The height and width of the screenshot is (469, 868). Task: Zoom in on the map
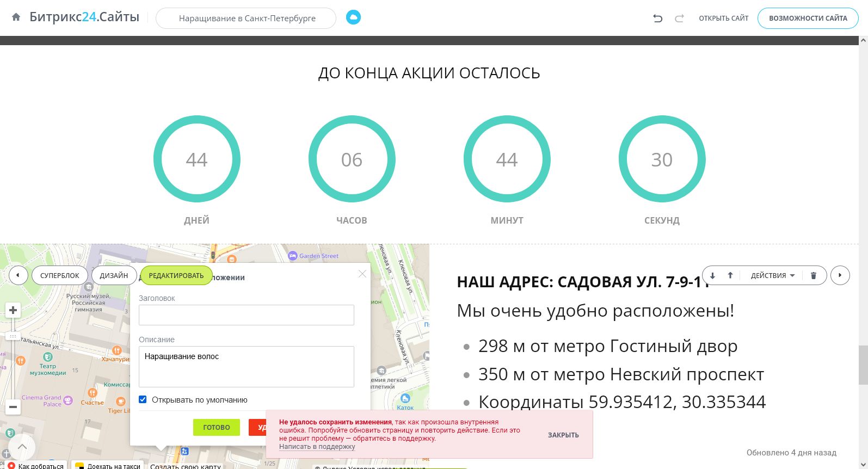pos(13,310)
